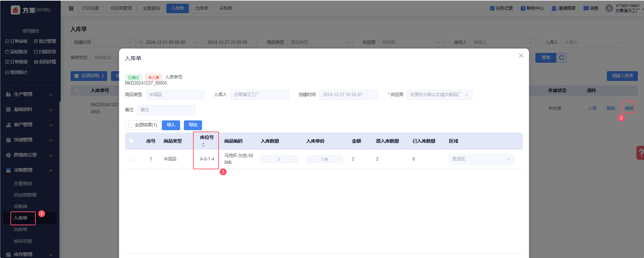644x258 pixels.
Task: Click the plus stepper of 入库数量
Action: pos(293,159)
